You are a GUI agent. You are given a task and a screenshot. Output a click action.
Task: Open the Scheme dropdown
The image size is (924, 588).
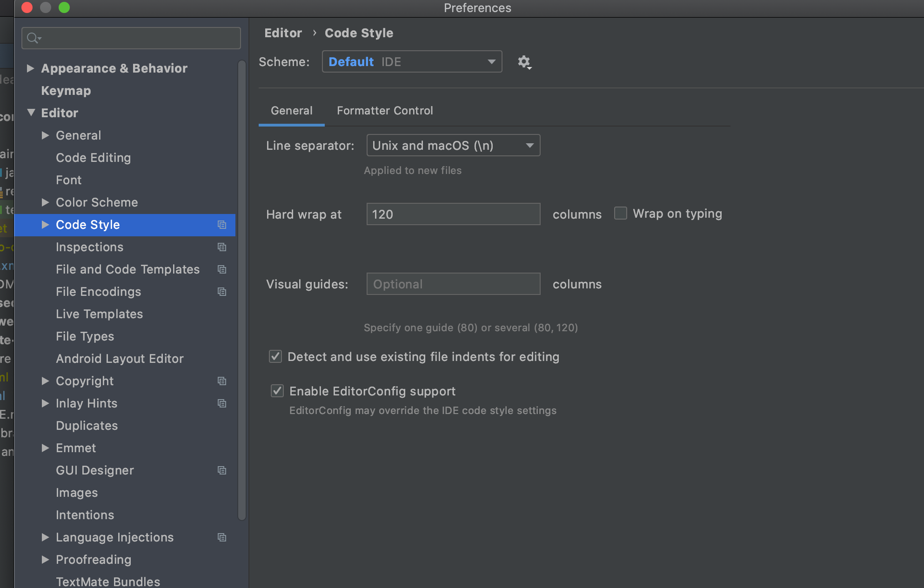(x=412, y=62)
